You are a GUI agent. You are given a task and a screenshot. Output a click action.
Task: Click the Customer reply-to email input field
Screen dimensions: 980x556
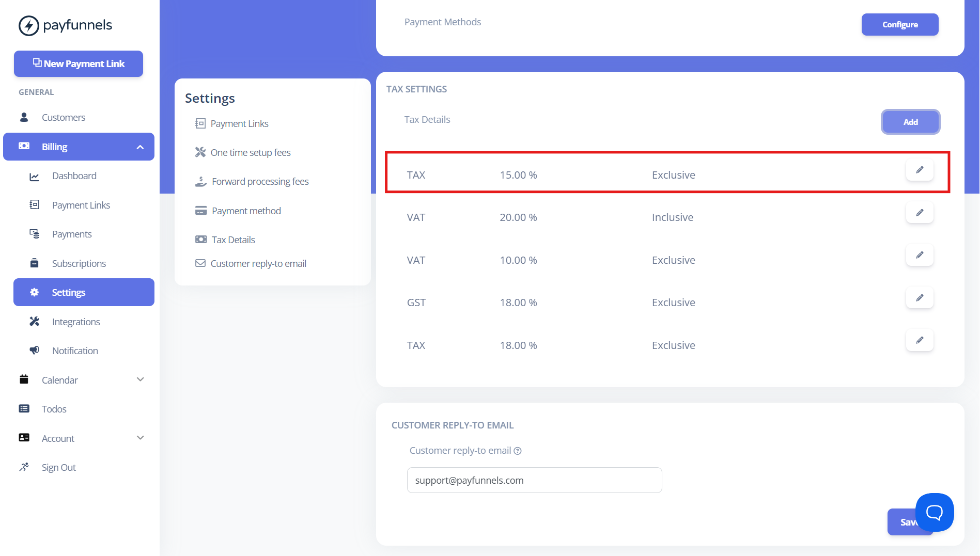pos(534,480)
